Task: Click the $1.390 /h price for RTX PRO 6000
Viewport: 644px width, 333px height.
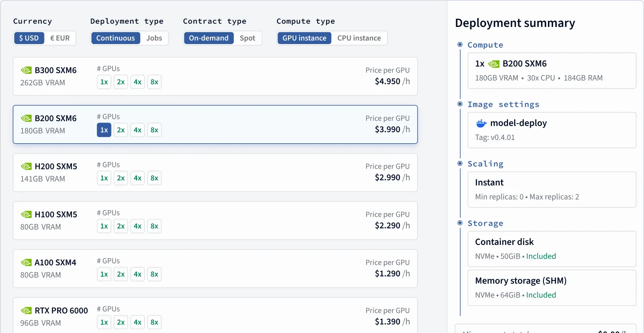Action: click(392, 322)
